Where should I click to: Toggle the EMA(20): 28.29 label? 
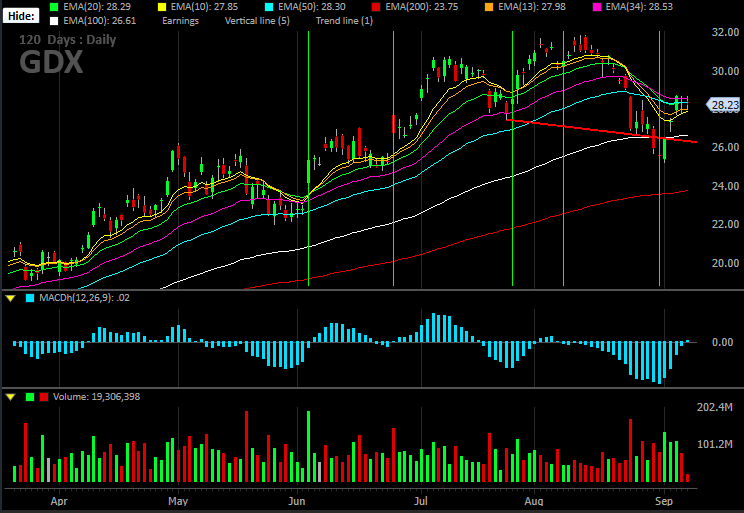click(x=97, y=7)
